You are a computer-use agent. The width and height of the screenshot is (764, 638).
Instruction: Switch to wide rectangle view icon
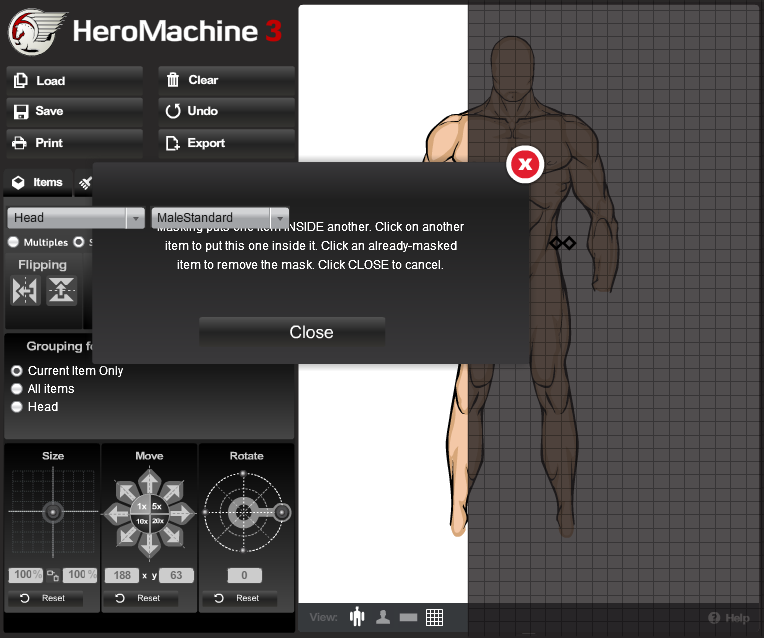pyautogui.click(x=408, y=618)
